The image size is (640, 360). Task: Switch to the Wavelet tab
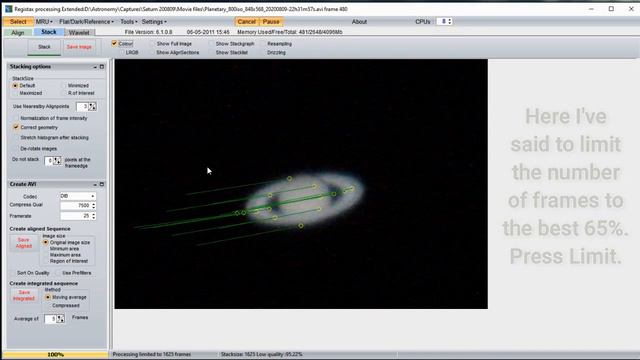[x=79, y=33]
